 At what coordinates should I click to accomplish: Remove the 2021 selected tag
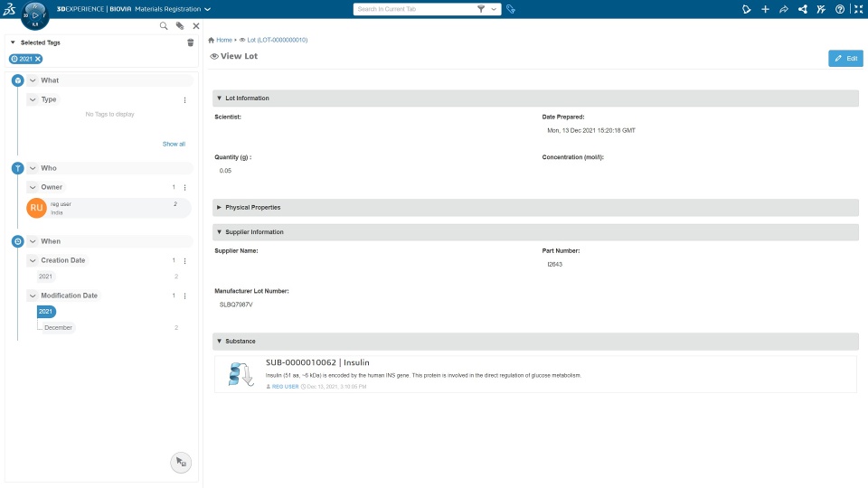tap(38, 59)
